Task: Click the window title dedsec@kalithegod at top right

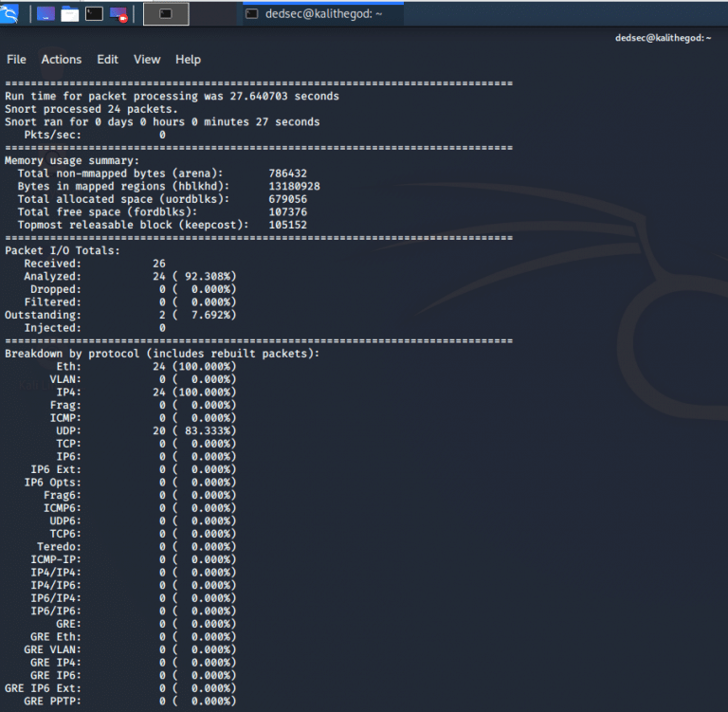Action: pyautogui.click(x=663, y=38)
